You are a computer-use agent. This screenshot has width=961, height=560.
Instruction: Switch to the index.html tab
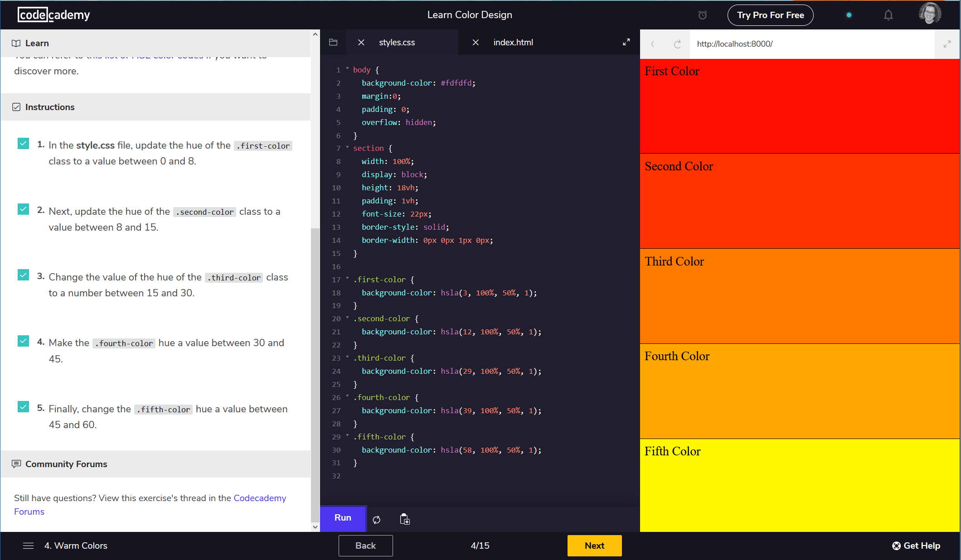513,42
